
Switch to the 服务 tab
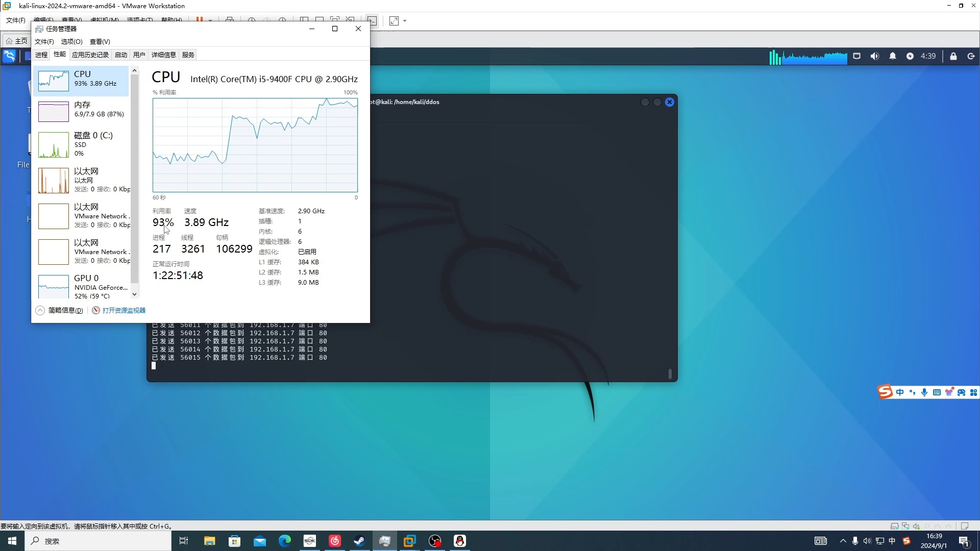click(188, 55)
